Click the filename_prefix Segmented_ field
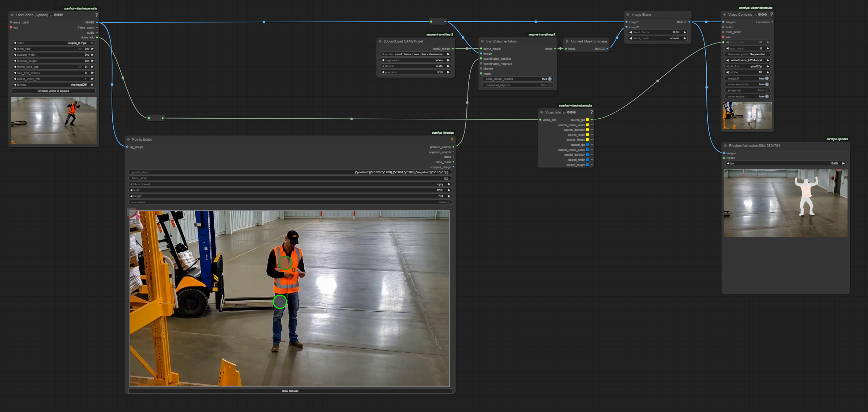This screenshot has height=412, width=868. coord(747,54)
